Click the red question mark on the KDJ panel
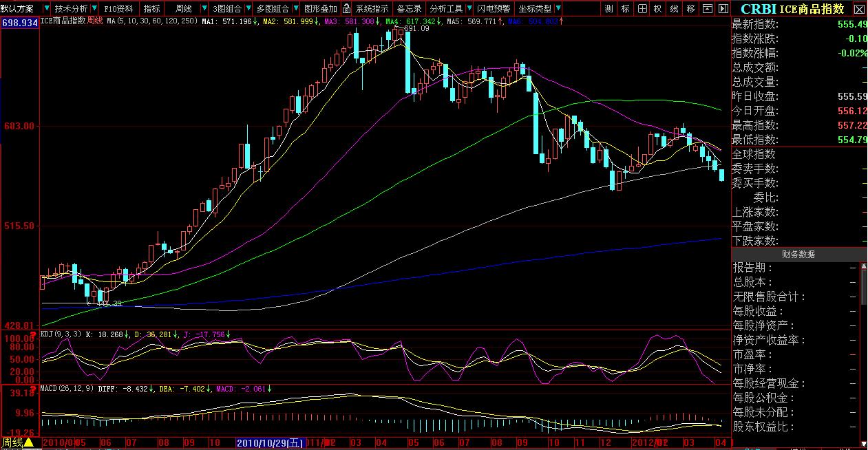 [x=32, y=334]
